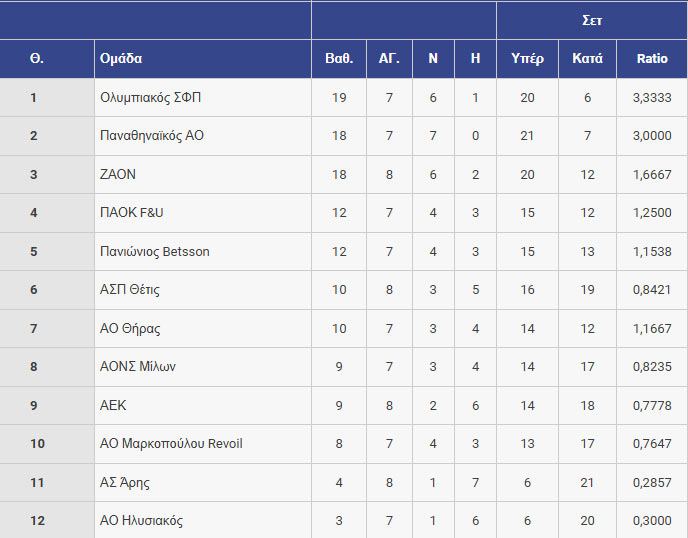688x538 pixels.
Task: Select ΠΑΟΚ F&U team name
Action: pyautogui.click(x=131, y=213)
